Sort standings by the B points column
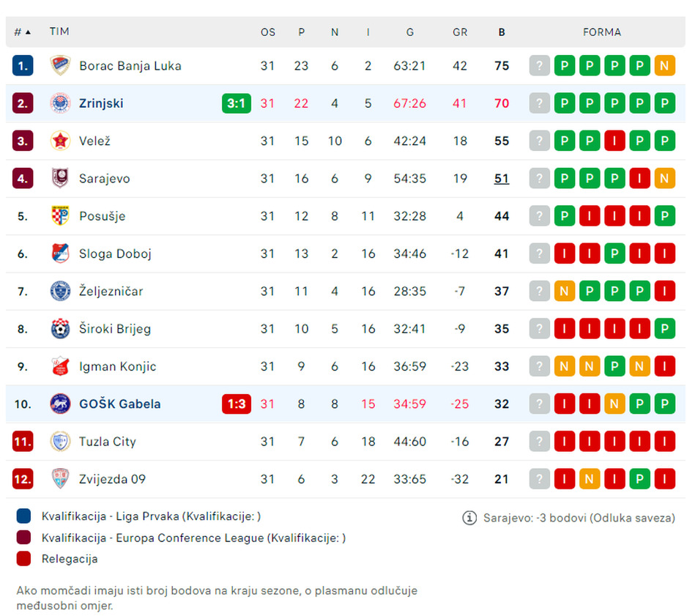687x616 pixels. [502, 32]
